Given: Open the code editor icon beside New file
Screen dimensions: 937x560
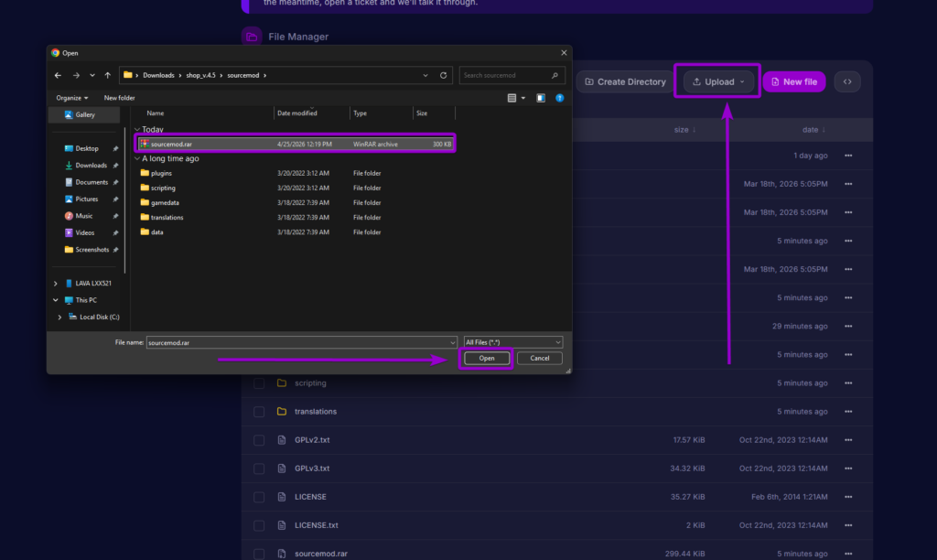Looking at the screenshot, I should point(846,81).
